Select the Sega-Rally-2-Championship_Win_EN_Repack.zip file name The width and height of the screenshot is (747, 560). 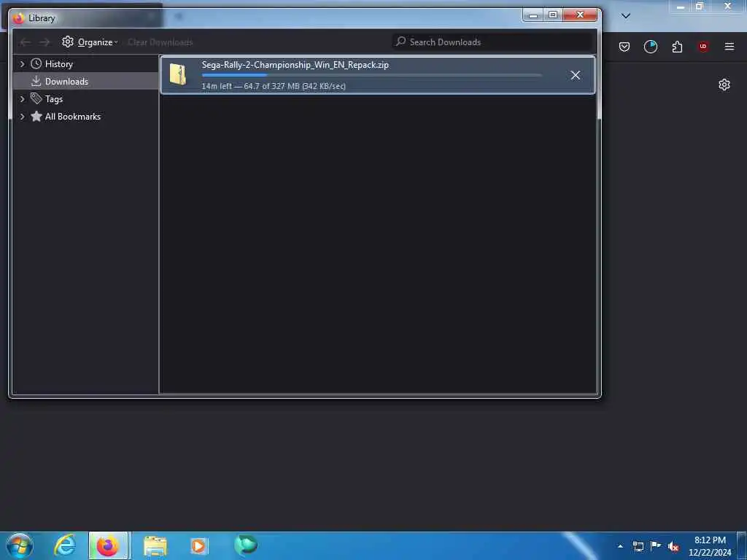295,65
